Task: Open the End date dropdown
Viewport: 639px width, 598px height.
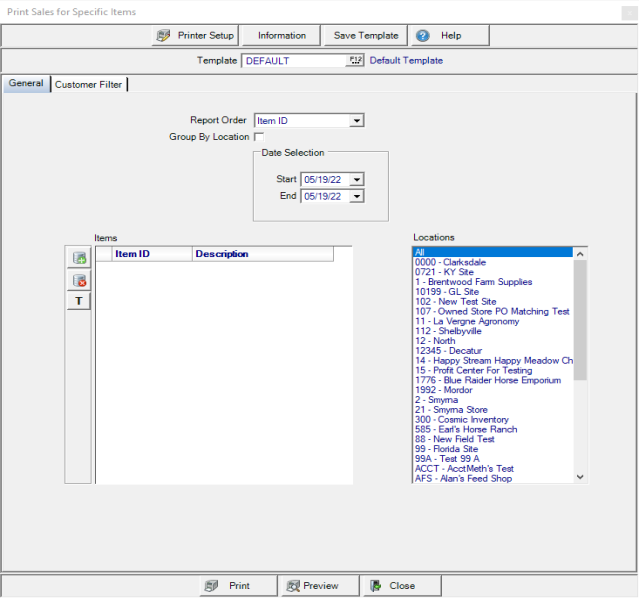Action: [357, 197]
